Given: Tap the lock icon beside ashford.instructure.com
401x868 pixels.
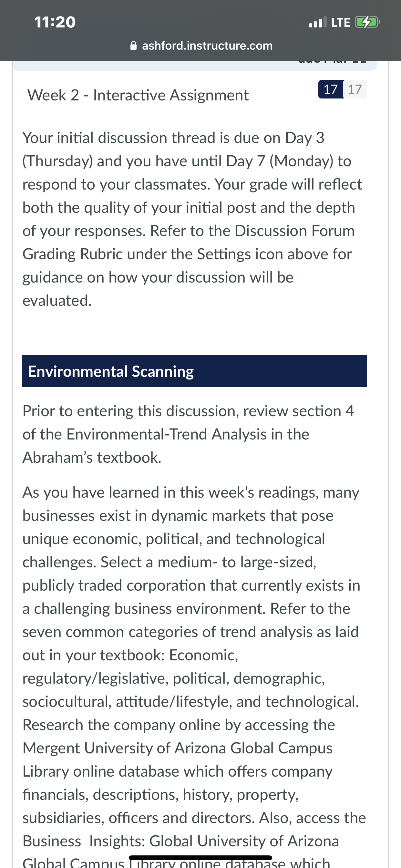Looking at the screenshot, I should coord(133,46).
